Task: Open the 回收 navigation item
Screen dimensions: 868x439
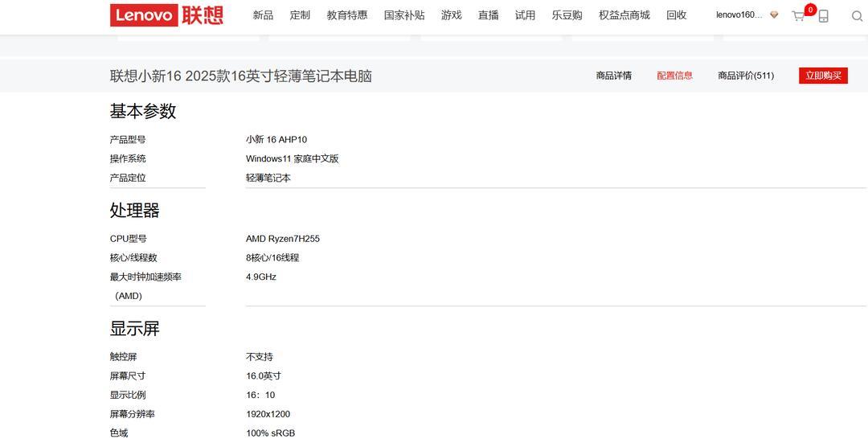Action: [677, 15]
